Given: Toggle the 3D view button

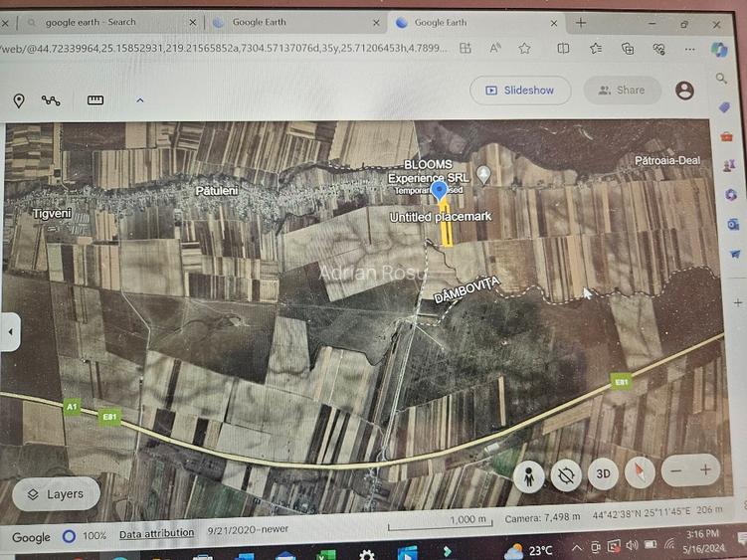Looking at the screenshot, I should pos(602,473).
